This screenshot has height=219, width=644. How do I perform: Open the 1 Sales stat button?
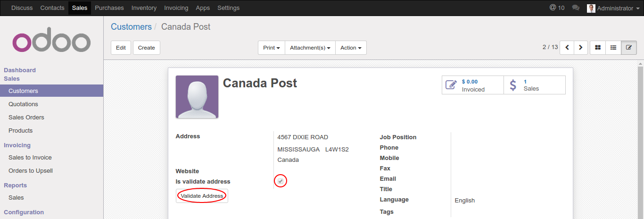coord(535,85)
